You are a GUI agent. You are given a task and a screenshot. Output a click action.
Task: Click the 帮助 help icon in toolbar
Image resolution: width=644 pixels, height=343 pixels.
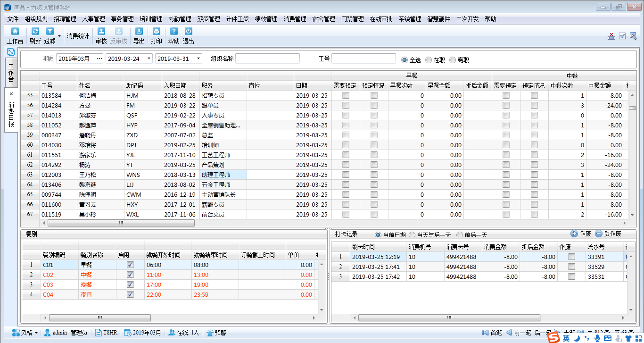pos(173,32)
